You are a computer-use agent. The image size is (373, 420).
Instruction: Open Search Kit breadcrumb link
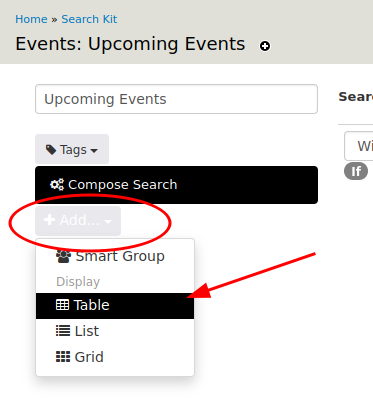(89, 19)
